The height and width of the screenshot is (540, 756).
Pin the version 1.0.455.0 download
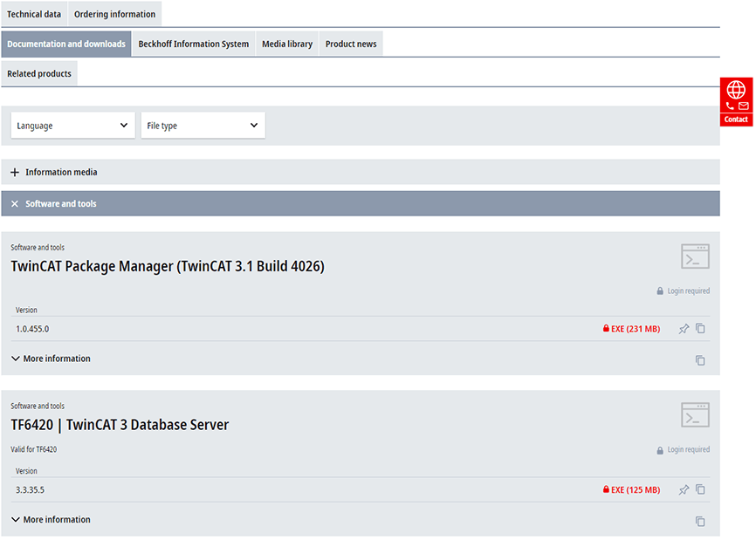click(x=684, y=329)
